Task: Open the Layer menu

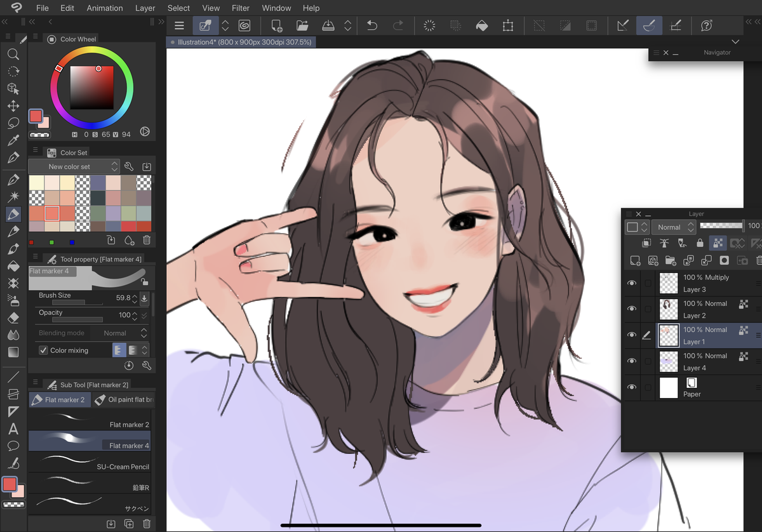Action: tap(145, 8)
